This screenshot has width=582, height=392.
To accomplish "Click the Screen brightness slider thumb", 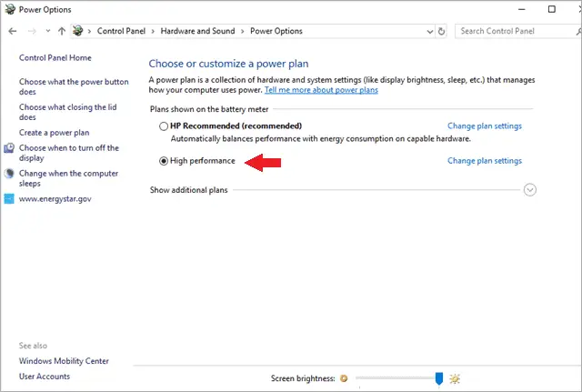I will click(439, 379).
